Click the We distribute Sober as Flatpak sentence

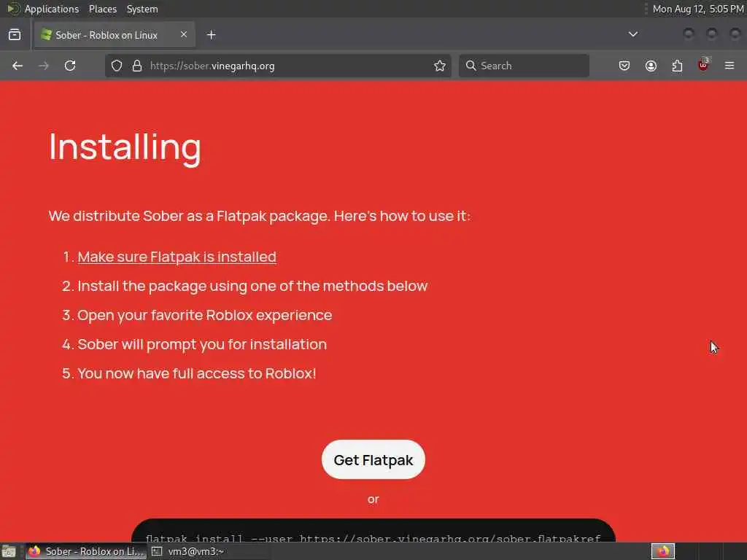tap(260, 216)
